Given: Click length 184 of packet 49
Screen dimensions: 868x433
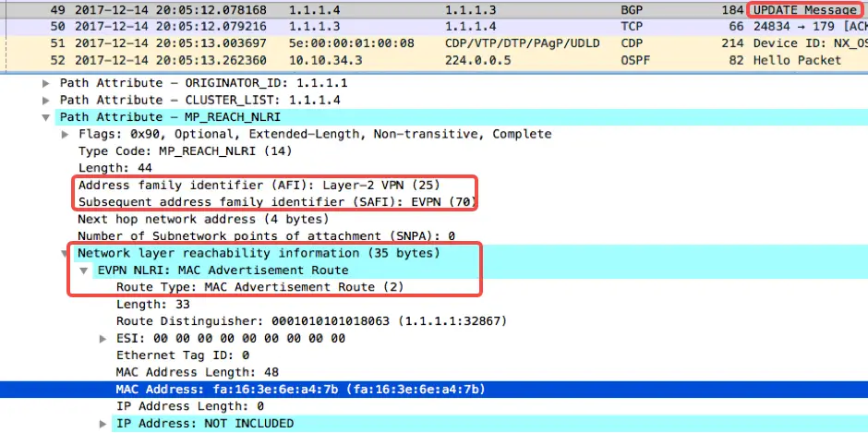Looking at the screenshot, I should tap(732, 10).
